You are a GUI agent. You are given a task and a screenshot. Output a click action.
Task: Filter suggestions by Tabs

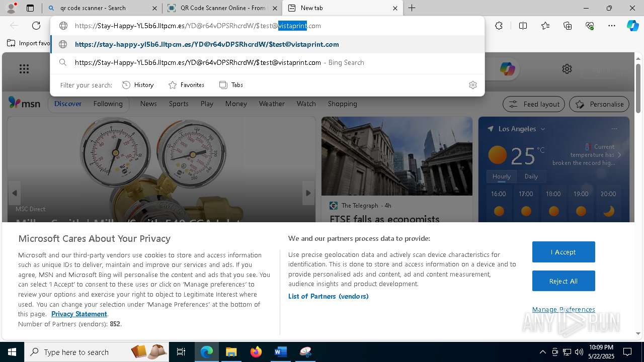[x=231, y=85]
